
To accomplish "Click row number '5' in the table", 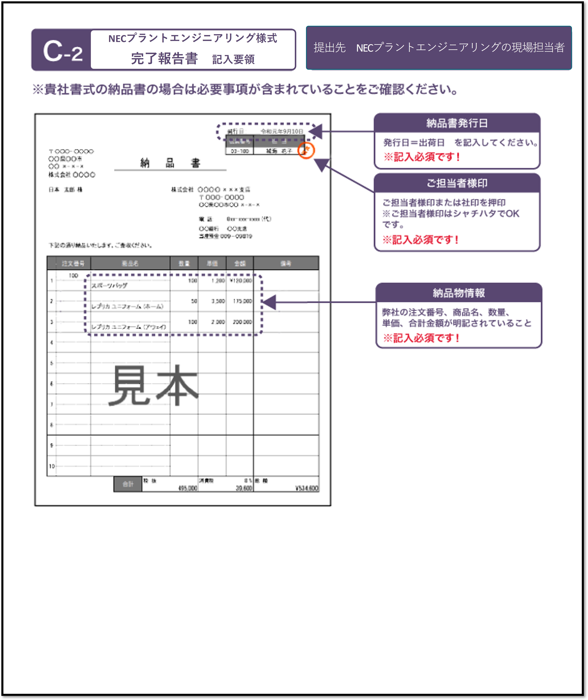I will pos(52,363).
